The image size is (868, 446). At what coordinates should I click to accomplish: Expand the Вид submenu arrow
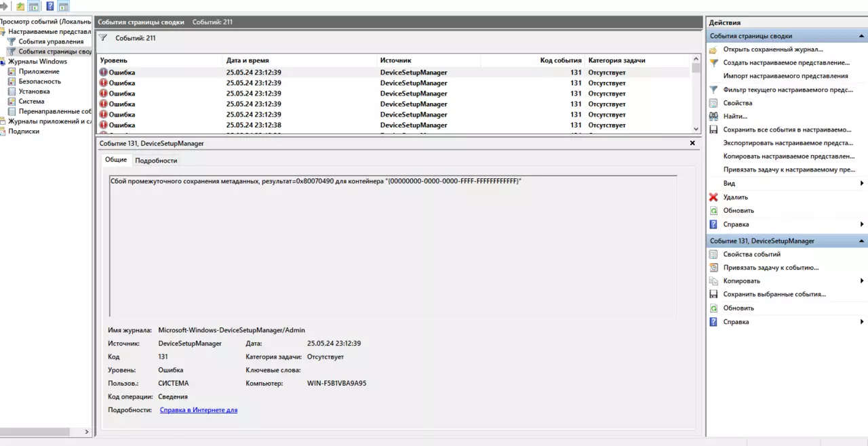pyautogui.click(x=862, y=184)
